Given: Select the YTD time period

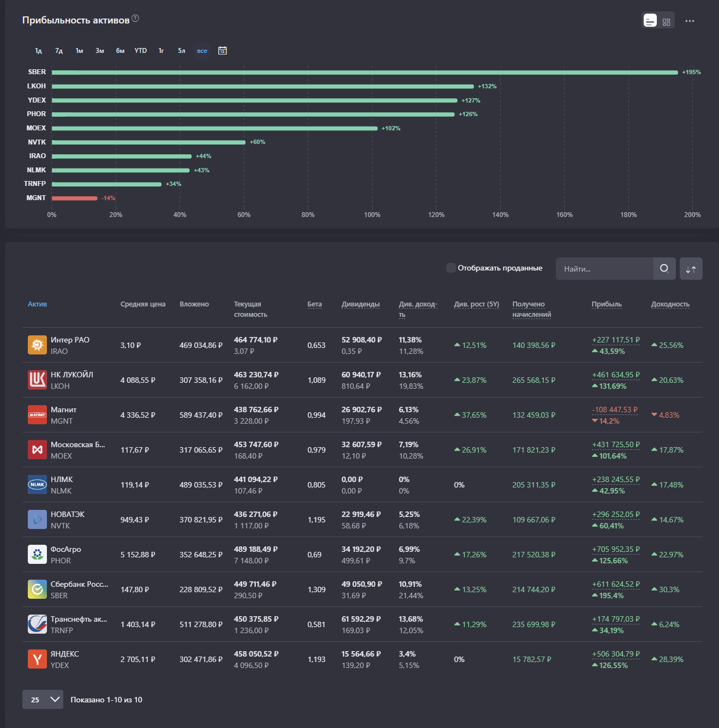Looking at the screenshot, I should point(141,51).
